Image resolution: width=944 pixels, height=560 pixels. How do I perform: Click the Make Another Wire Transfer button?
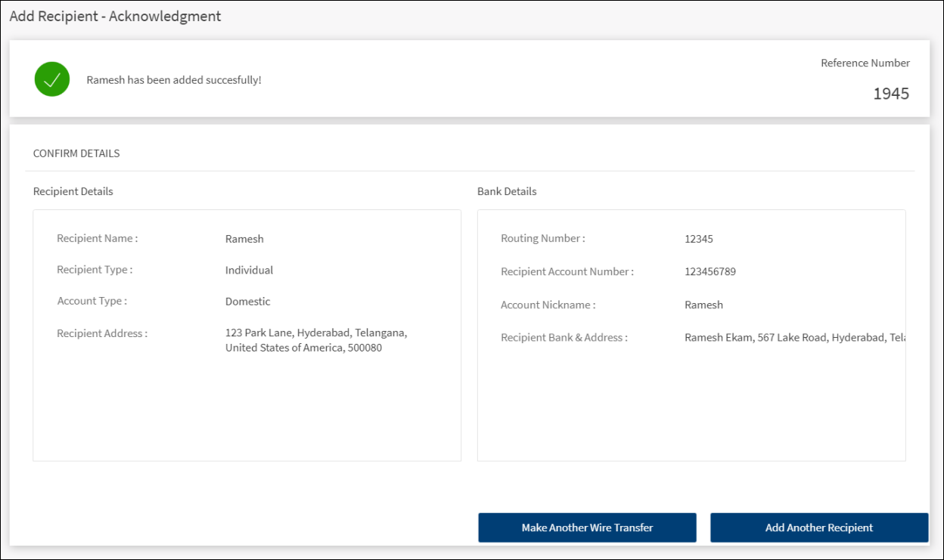click(587, 528)
